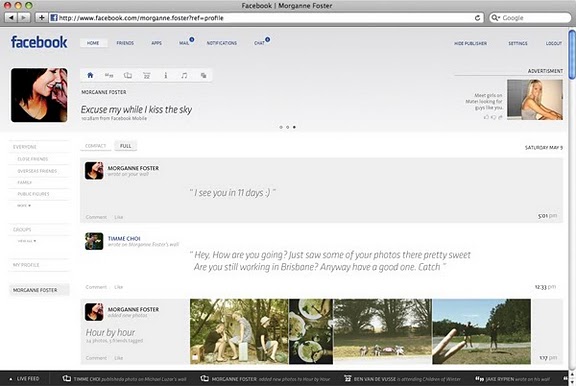Click the Timme Choi name link
Screen dimensions: 576x386
click(124, 238)
